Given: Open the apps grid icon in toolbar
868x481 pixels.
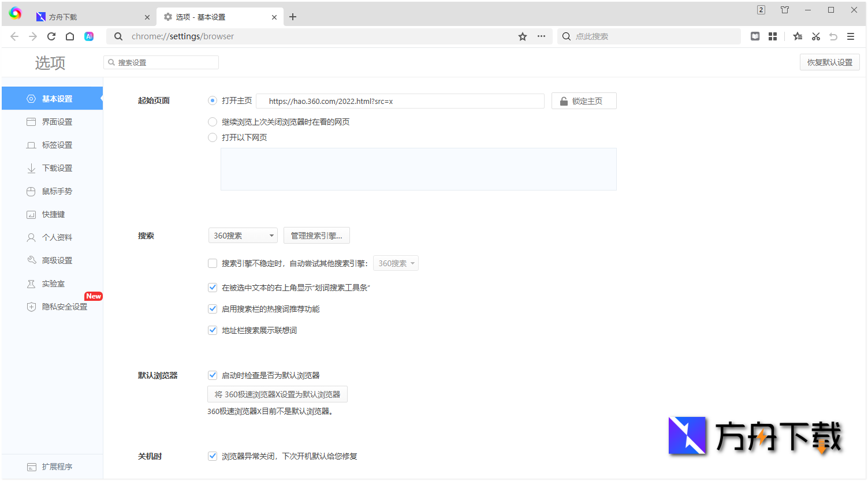Looking at the screenshot, I should click(773, 36).
